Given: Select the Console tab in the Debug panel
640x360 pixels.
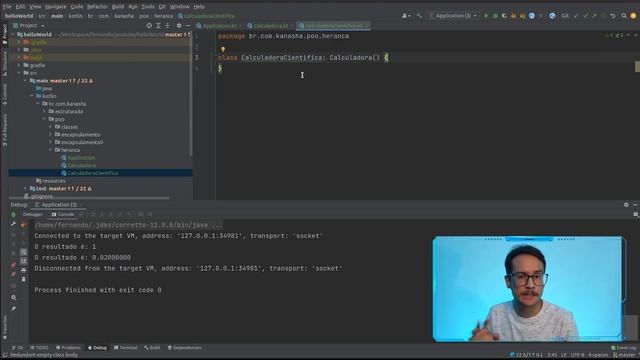Looking at the screenshot, I should (63, 214).
